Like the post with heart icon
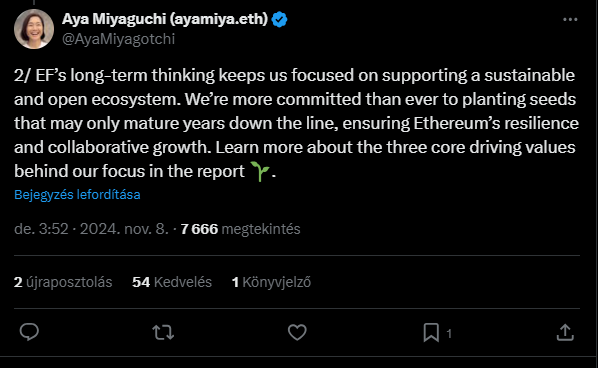 [x=297, y=332]
